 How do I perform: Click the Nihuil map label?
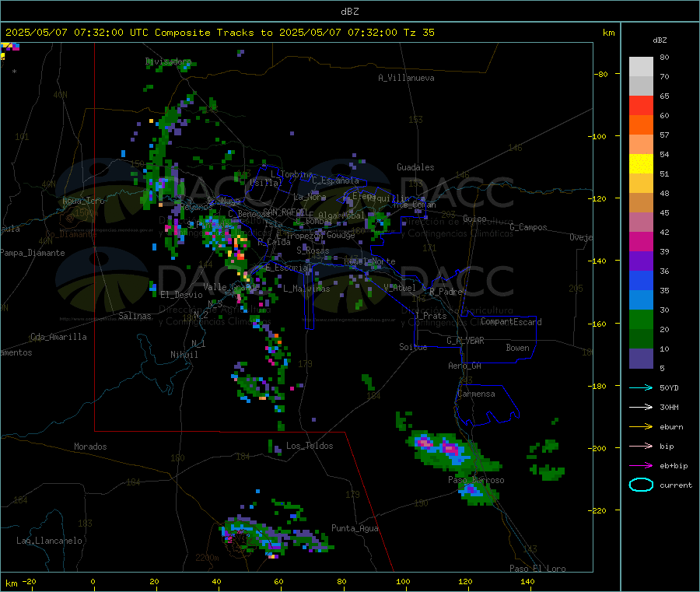(x=184, y=355)
